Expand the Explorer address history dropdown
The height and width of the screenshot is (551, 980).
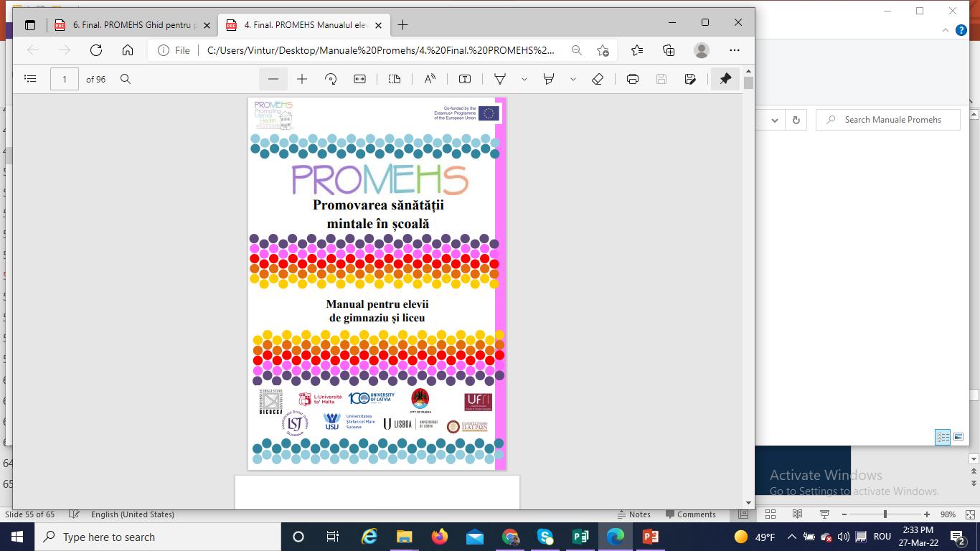775,120
